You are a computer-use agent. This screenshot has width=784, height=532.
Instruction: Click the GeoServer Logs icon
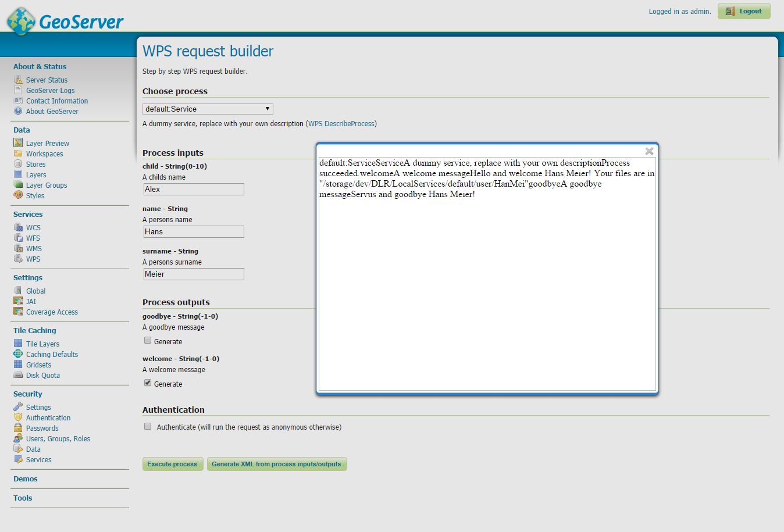pyautogui.click(x=18, y=90)
